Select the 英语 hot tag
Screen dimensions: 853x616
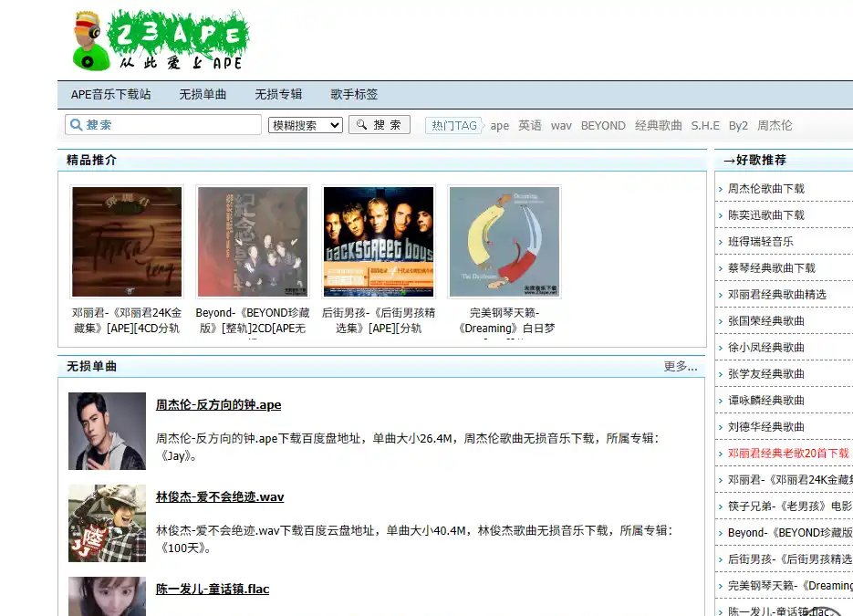coord(530,126)
